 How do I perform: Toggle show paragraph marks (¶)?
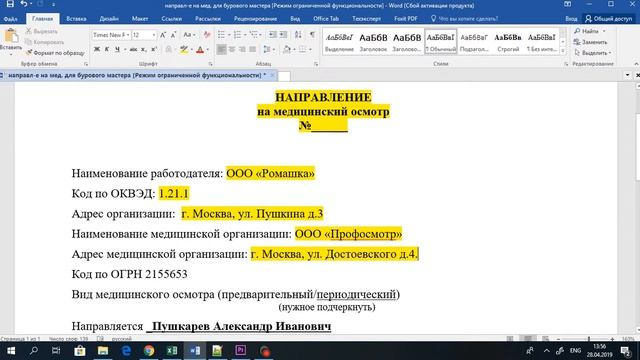(x=312, y=35)
